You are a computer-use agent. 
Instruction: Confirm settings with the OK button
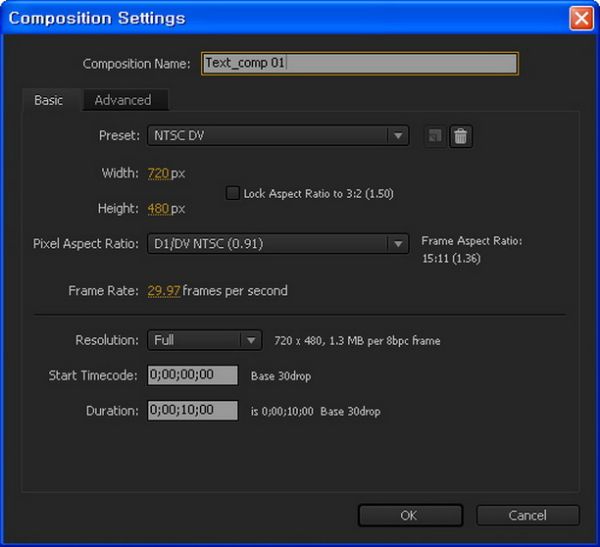click(410, 515)
